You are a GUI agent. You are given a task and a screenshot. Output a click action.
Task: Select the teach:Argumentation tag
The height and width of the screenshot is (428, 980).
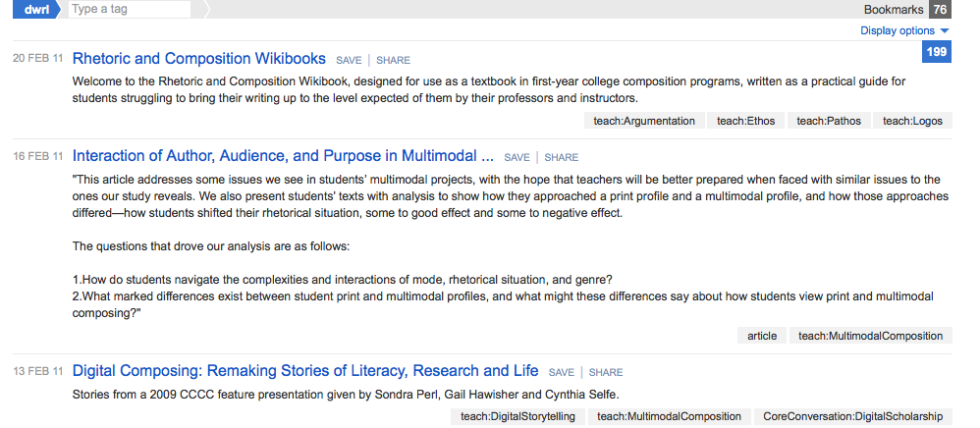[644, 121]
